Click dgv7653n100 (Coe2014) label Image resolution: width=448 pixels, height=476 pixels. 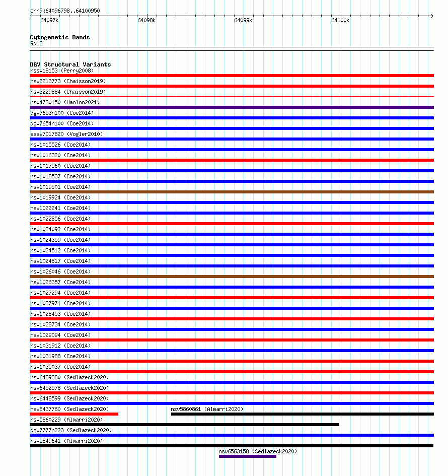(x=62, y=113)
